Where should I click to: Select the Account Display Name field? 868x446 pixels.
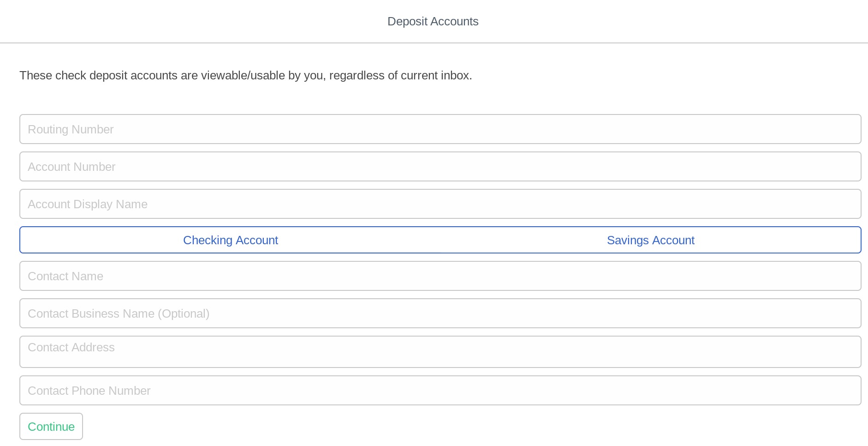pos(440,204)
